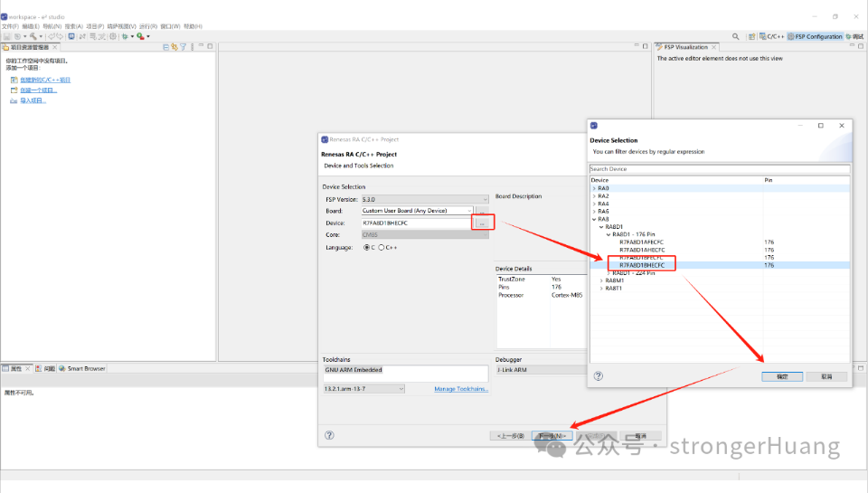
Task: Collapse the RA8D1 - 176 Pin group
Action: tap(609, 235)
